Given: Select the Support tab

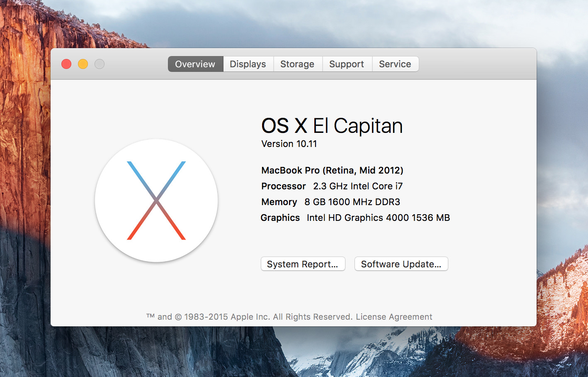Looking at the screenshot, I should (347, 64).
